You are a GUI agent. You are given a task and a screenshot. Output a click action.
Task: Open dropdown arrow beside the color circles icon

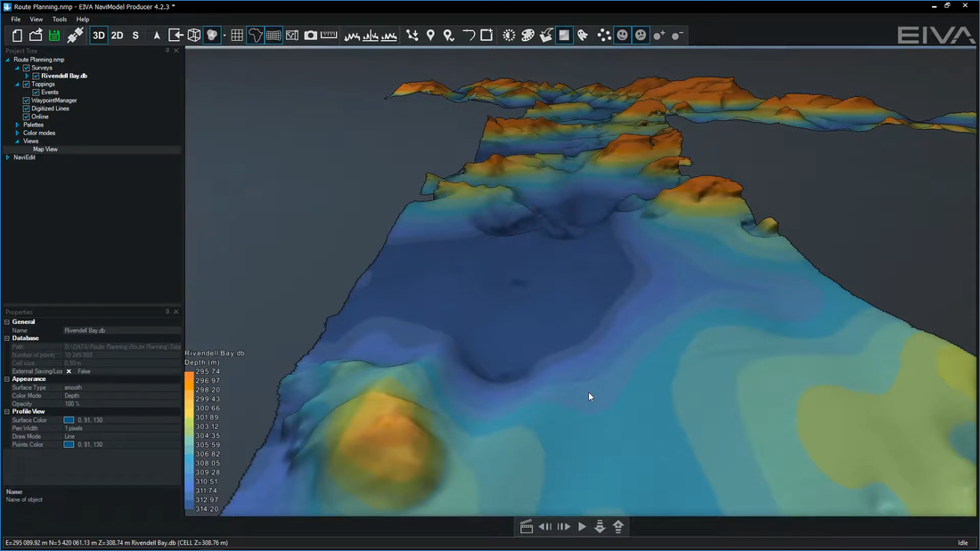[x=225, y=36]
